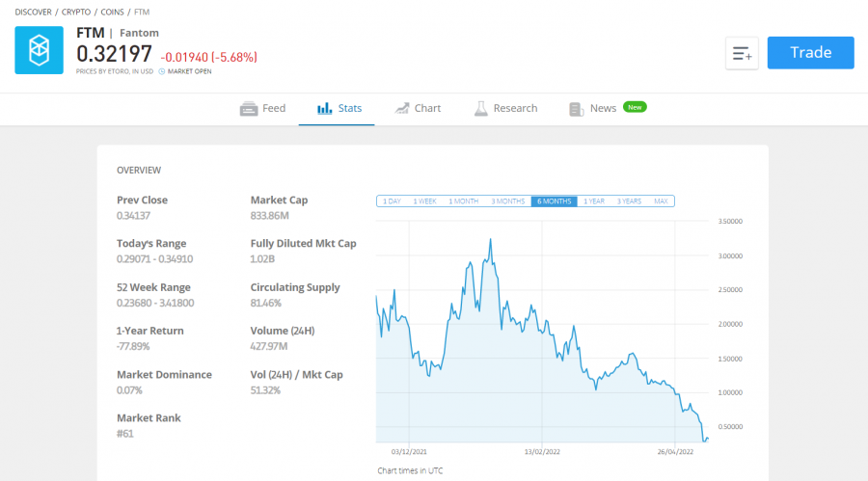Click 52 Week Range value
The image size is (868, 481).
(155, 303)
